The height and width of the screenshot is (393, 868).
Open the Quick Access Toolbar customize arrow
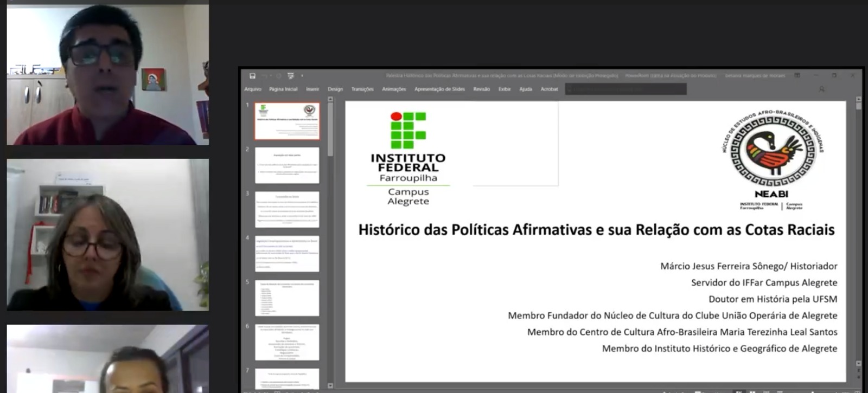pyautogui.click(x=302, y=76)
